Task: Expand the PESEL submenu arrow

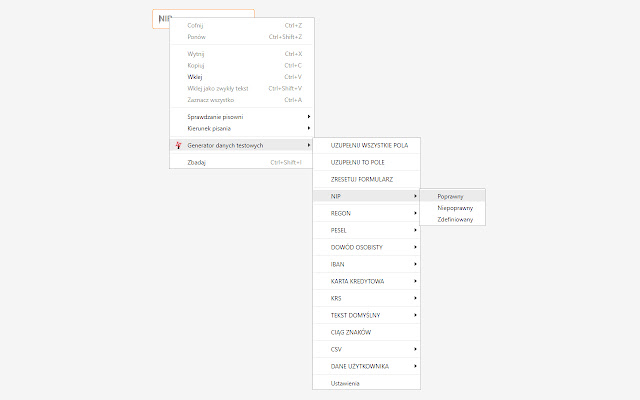Action: [415, 230]
